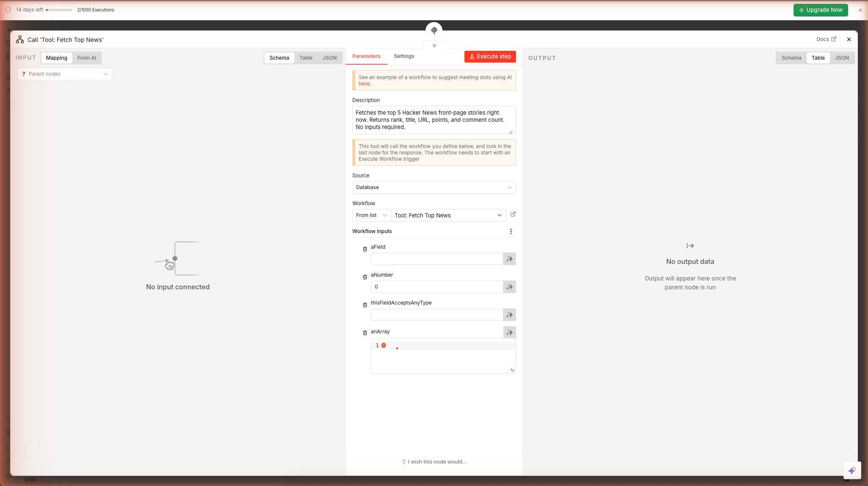Open the selected workflow in a new tab

pos(513,214)
